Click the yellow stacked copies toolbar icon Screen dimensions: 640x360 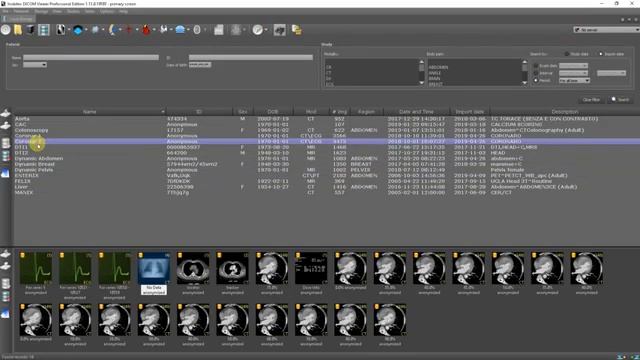click(x=297, y=29)
